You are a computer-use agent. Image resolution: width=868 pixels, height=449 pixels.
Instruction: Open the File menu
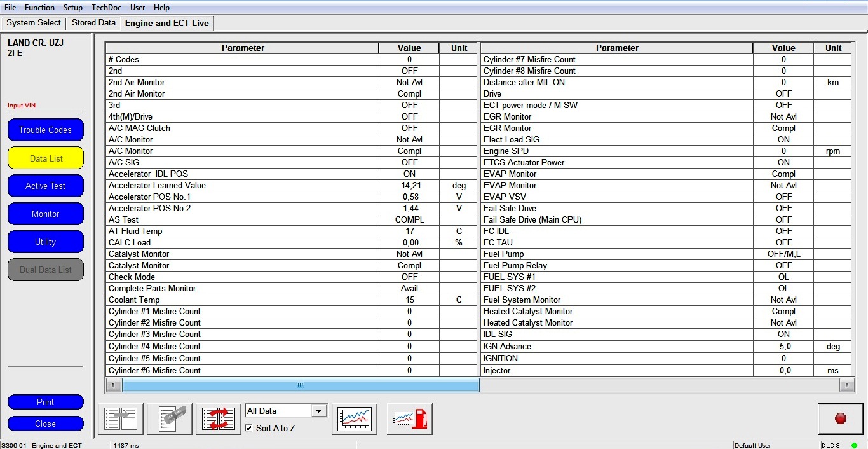coord(10,8)
